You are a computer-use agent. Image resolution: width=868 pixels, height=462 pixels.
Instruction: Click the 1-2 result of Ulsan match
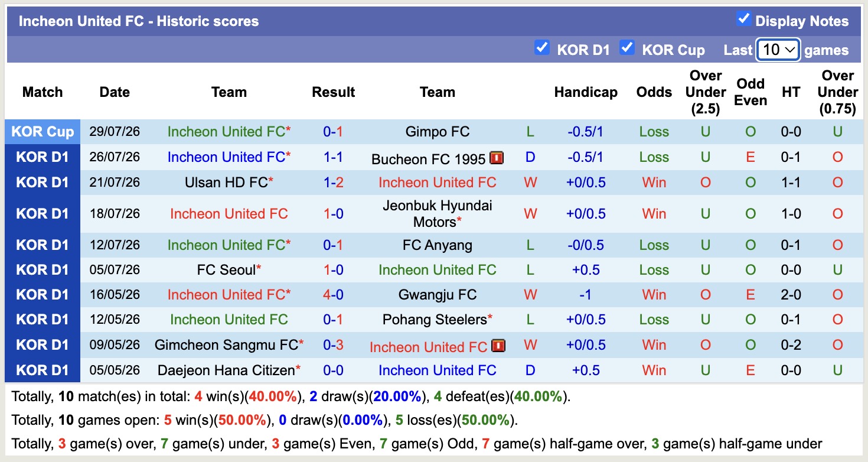(x=334, y=183)
